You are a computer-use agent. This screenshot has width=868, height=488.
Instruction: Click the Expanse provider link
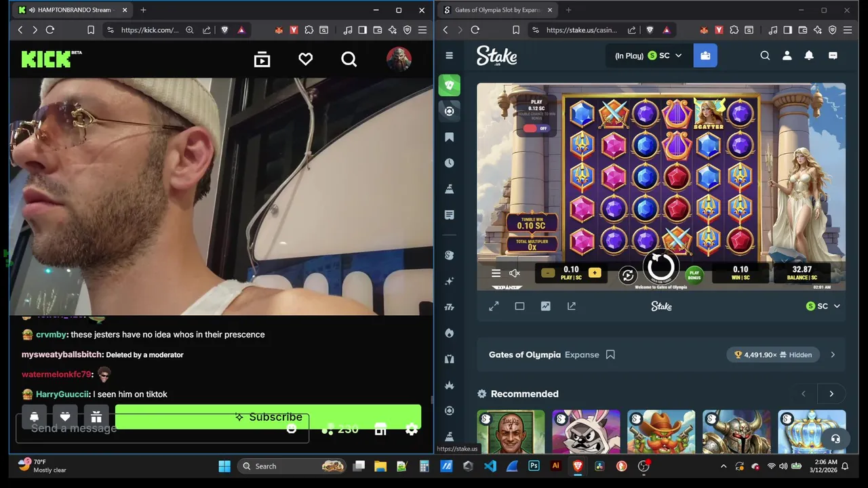pyautogui.click(x=582, y=354)
